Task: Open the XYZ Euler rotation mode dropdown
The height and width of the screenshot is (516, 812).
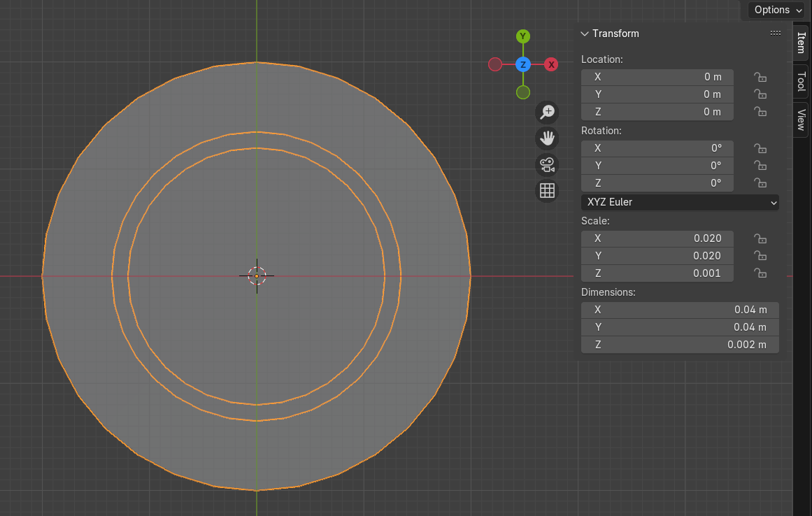Action: coord(680,202)
